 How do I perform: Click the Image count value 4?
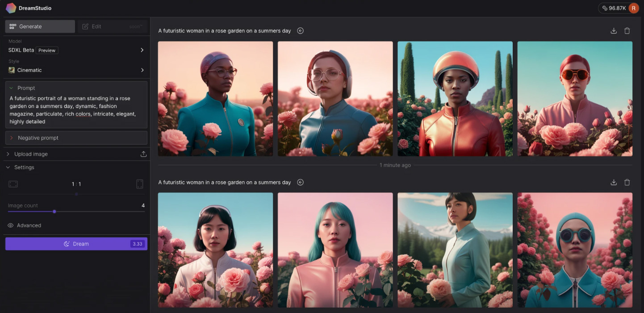point(143,205)
